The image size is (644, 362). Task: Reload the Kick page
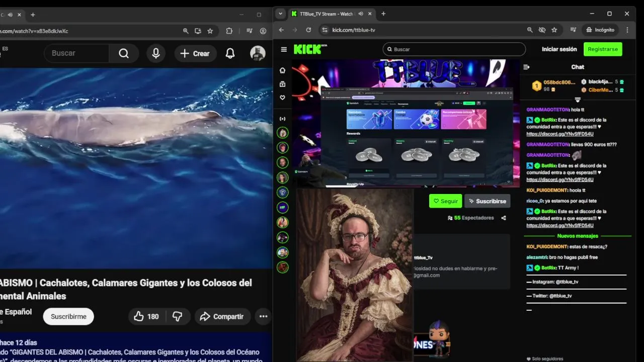(308, 30)
